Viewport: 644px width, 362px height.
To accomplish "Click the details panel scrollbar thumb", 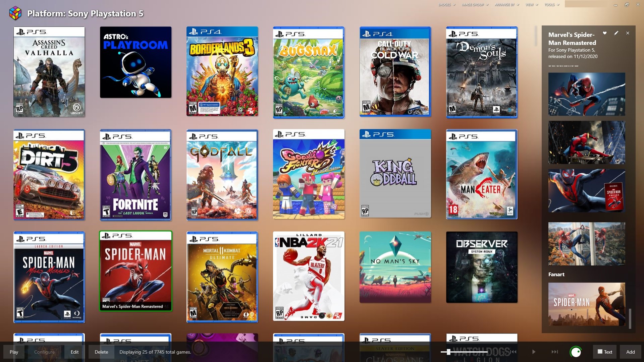I will [x=630, y=318].
